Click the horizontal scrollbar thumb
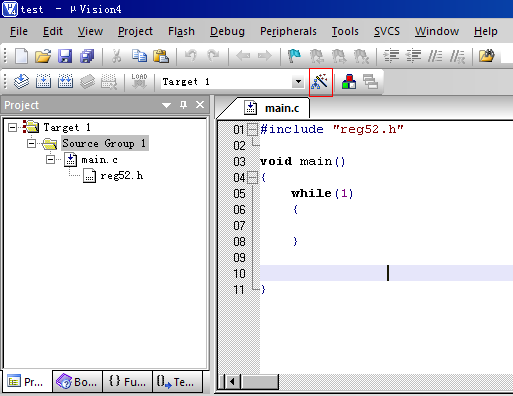This screenshot has width=513, height=396. point(260,382)
